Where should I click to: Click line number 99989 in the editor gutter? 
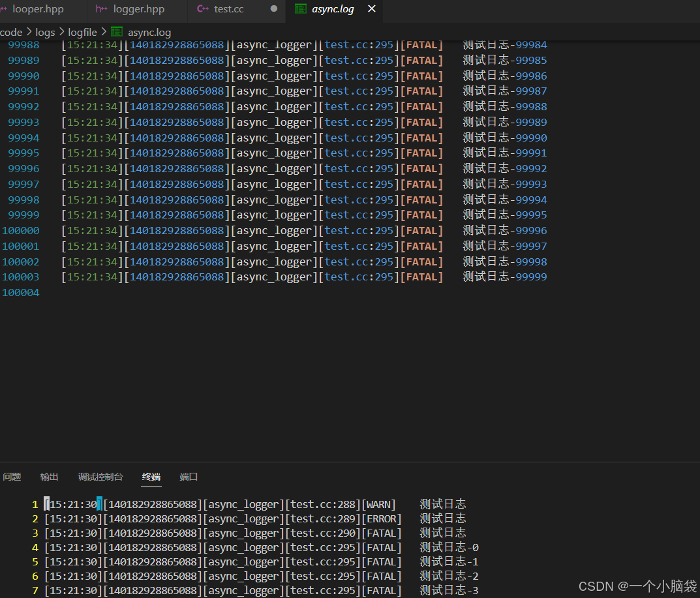click(23, 60)
